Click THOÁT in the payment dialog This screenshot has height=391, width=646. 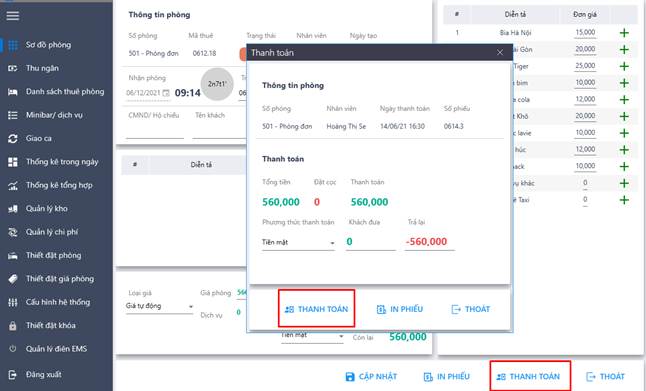[x=470, y=309]
